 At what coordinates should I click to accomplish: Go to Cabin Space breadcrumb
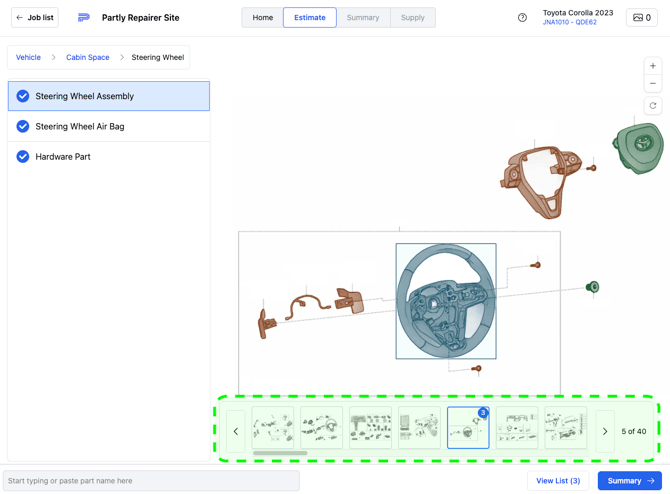[x=88, y=57]
